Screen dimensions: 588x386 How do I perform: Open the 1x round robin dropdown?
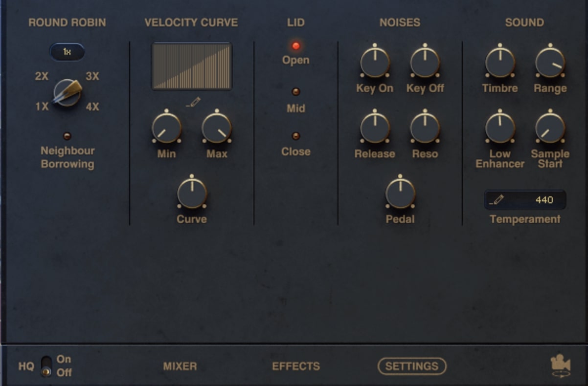click(x=67, y=52)
